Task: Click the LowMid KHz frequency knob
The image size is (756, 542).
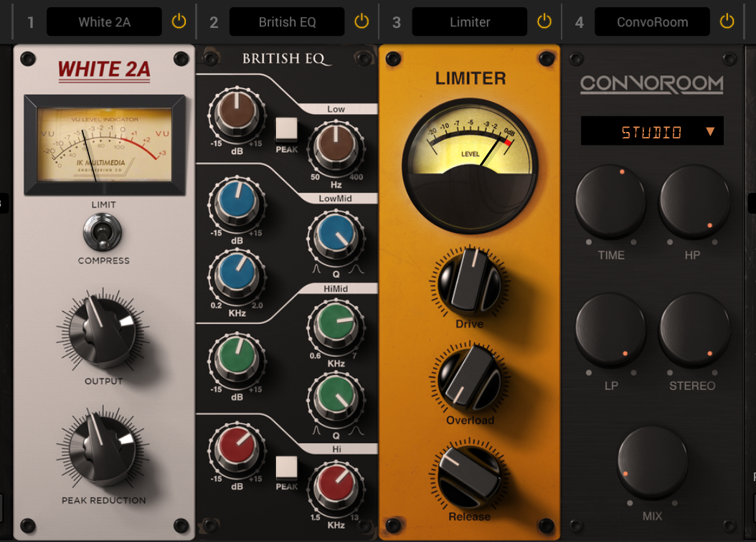Action: coord(237,275)
